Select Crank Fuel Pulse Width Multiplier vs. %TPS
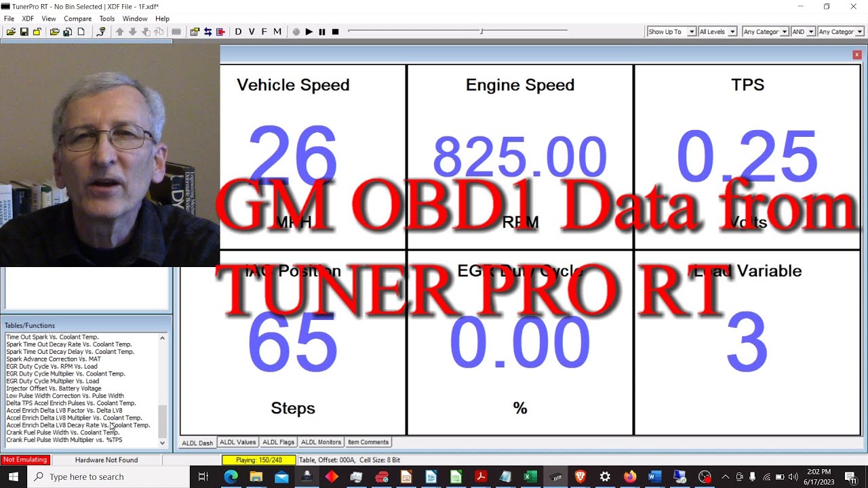This screenshot has width=868, height=488. tap(64, 440)
